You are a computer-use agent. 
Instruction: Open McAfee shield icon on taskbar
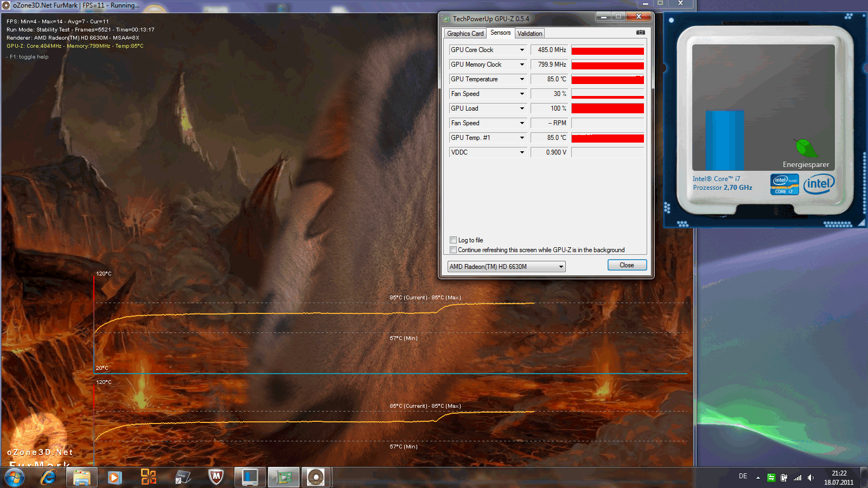216,477
